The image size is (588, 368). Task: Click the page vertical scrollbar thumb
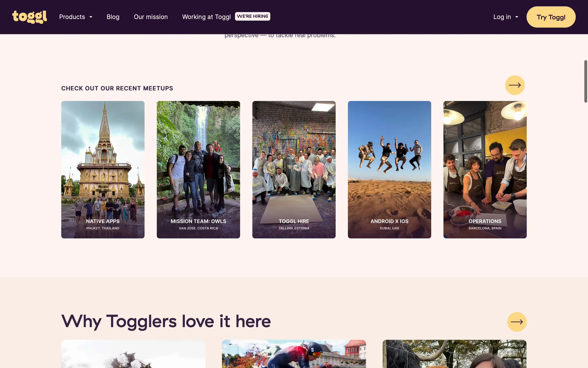pyautogui.click(x=586, y=81)
